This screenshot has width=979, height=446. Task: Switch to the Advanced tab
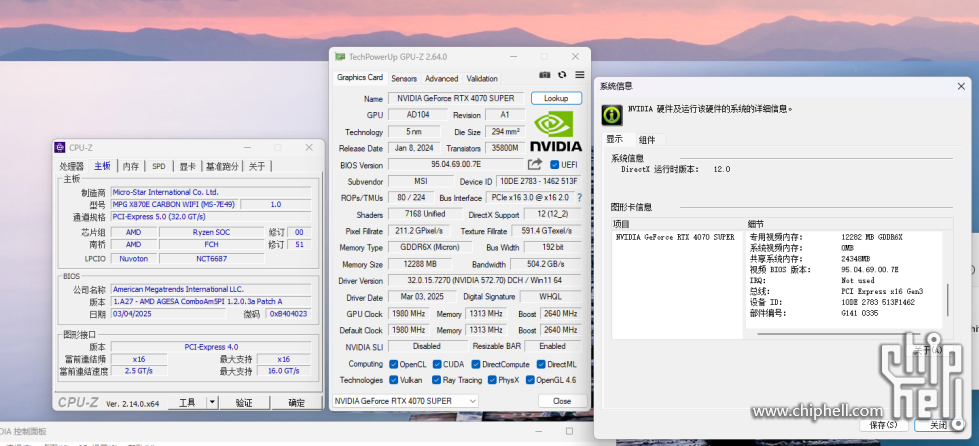pyautogui.click(x=441, y=79)
